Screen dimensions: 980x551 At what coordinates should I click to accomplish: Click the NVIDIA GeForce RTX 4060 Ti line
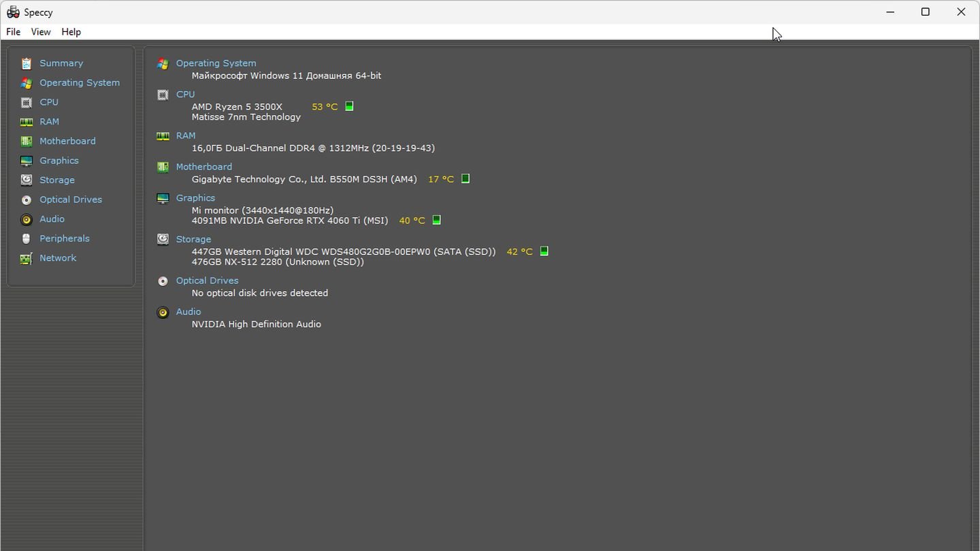tap(290, 220)
